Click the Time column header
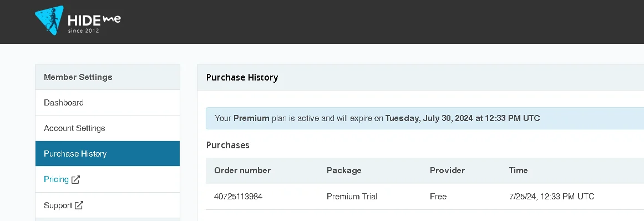 518,170
